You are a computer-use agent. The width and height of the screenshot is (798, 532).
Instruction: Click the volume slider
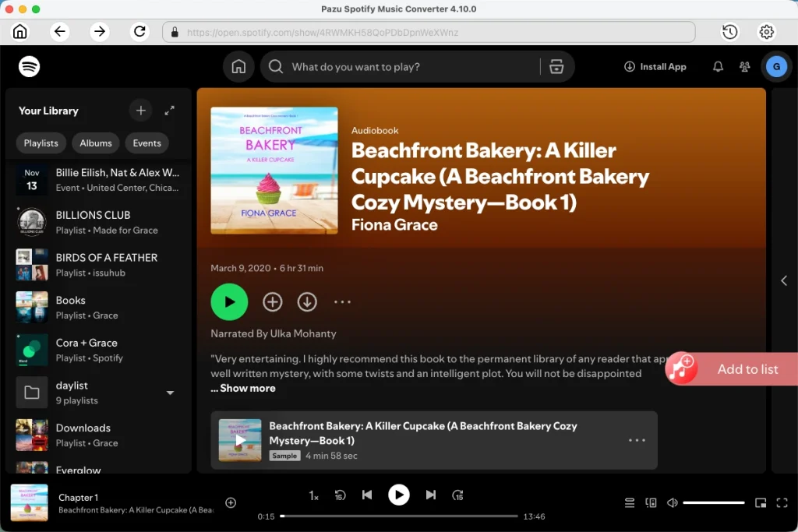point(714,502)
